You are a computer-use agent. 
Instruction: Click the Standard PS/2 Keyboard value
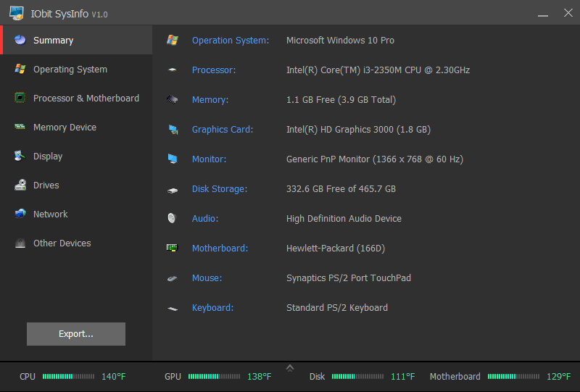[x=337, y=308]
